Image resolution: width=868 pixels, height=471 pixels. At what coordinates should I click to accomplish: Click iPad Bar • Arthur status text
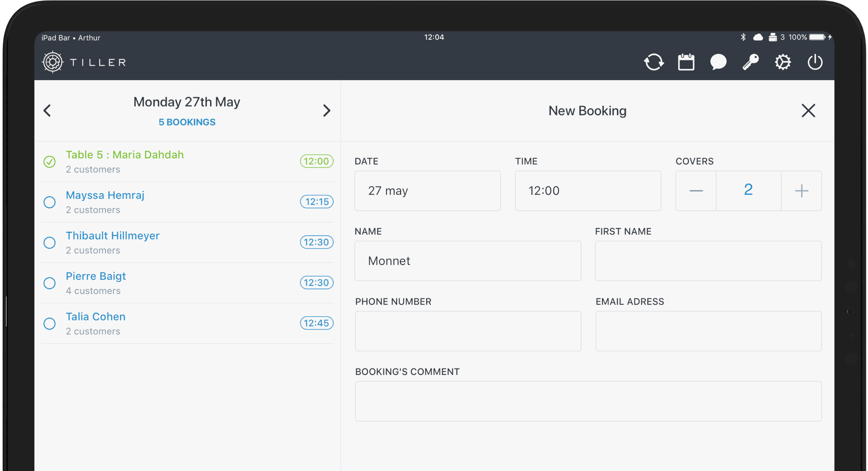(x=71, y=38)
